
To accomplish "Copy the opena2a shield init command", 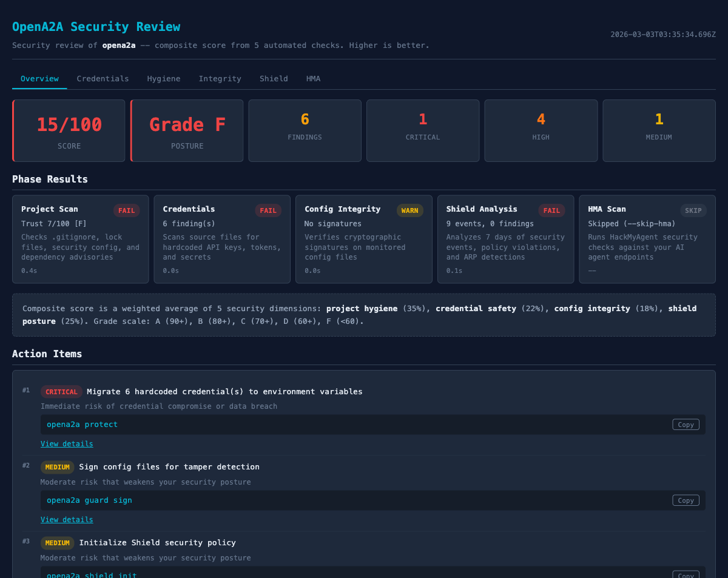I will 685,575.
